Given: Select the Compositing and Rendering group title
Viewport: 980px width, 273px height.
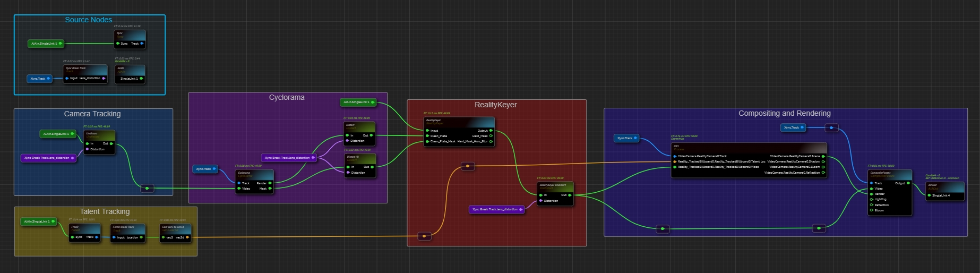Looking at the screenshot, I should click(784, 113).
